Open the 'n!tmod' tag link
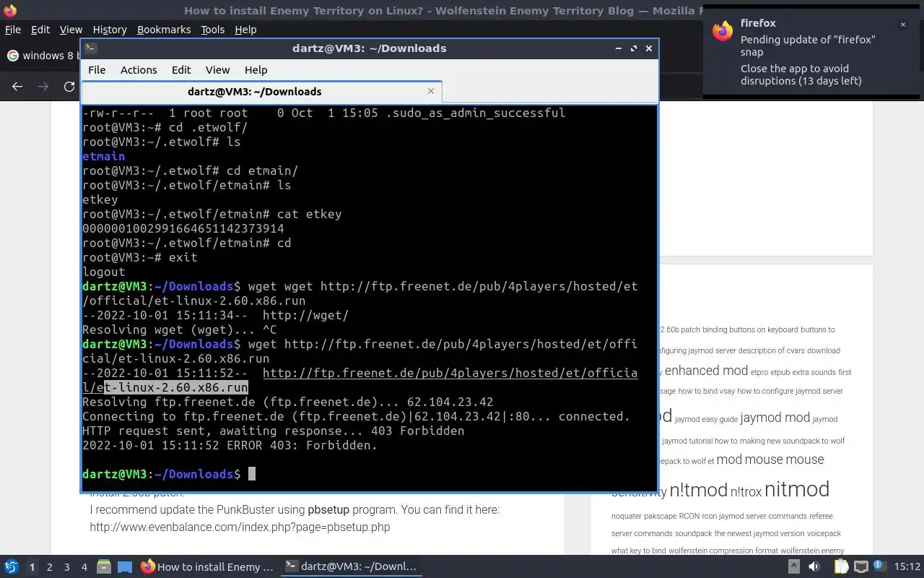Image resolution: width=924 pixels, height=578 pixels. (x=698, y=490)
